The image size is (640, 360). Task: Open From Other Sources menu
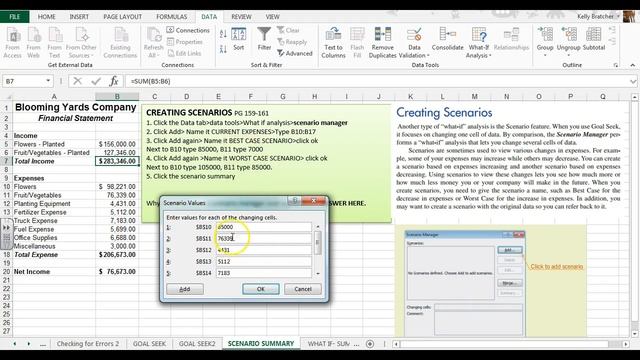pos(81,42)
